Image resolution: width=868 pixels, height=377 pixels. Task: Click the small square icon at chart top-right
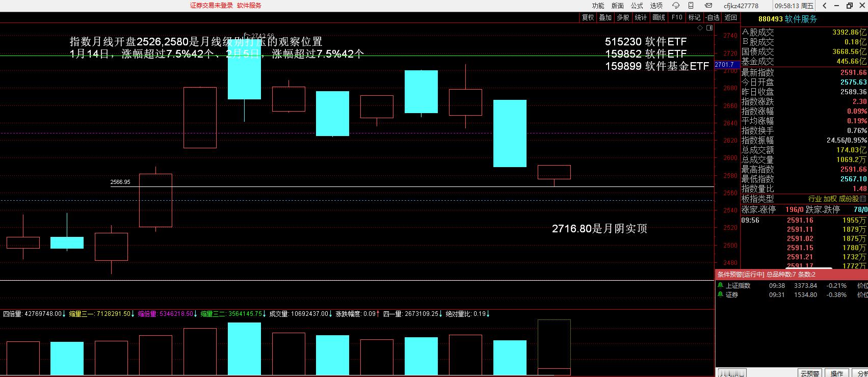coord(709,28)
